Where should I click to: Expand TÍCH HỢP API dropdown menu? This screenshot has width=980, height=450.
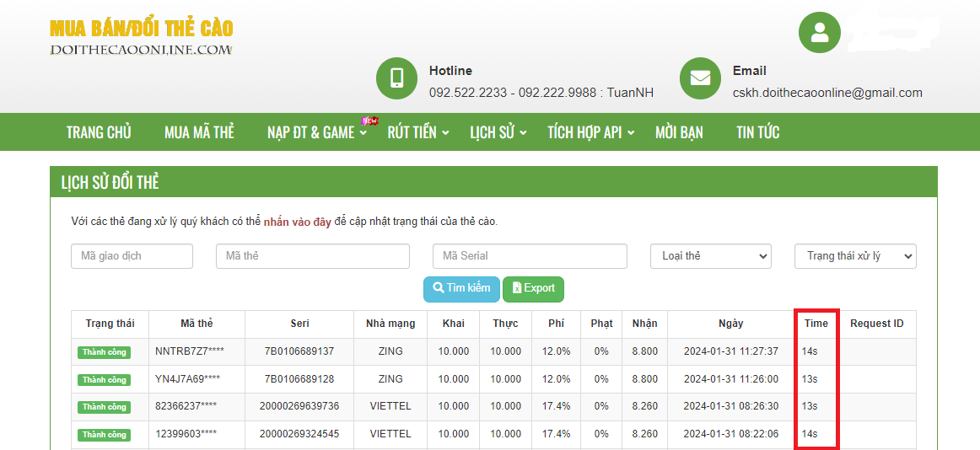point(591,132)
